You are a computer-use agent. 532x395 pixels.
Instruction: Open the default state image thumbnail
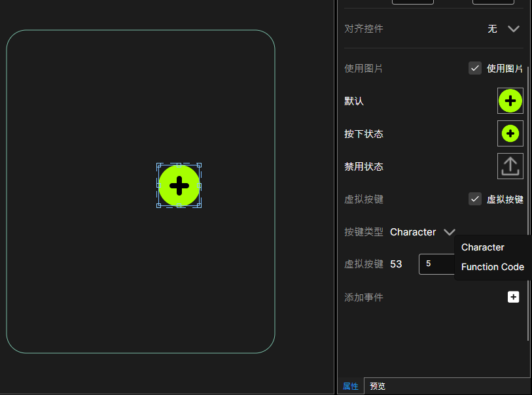click(x=510, y=101)
